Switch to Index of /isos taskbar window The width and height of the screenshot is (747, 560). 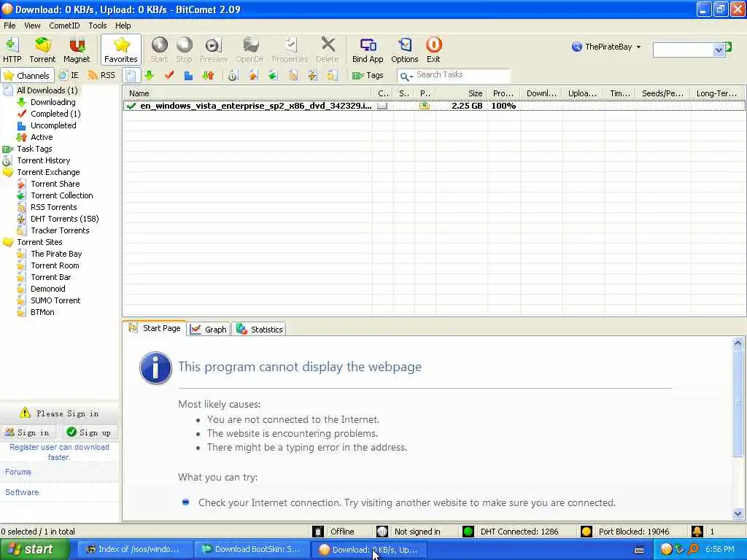133,550
